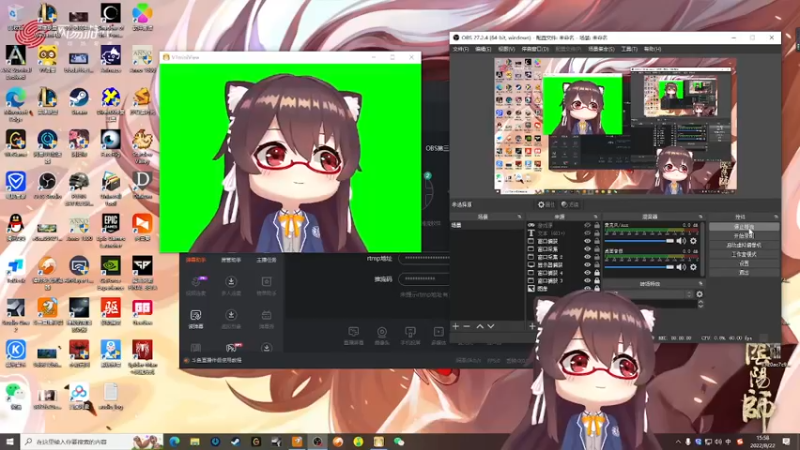This screenshot has width=800, height=450.
Task: Toggle lock on 文本 (GDI+) source
Action: pyautogui.click(x=596, y=233)
